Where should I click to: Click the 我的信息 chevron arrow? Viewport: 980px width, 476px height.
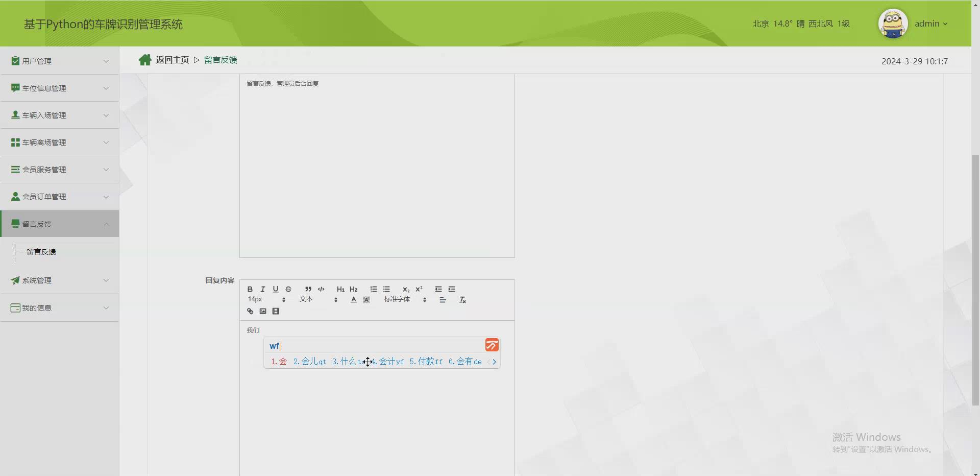coord(106,308)
